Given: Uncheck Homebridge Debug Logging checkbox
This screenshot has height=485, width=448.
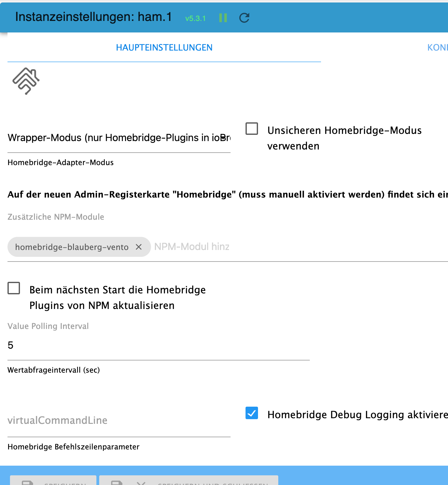Looking at the screenshot, I should coord(252,413).
